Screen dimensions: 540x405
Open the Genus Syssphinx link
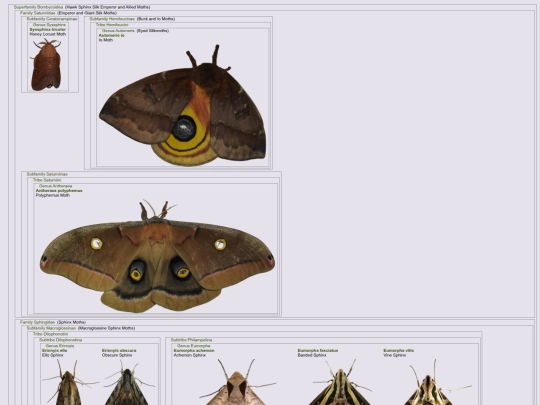(49, 25)
